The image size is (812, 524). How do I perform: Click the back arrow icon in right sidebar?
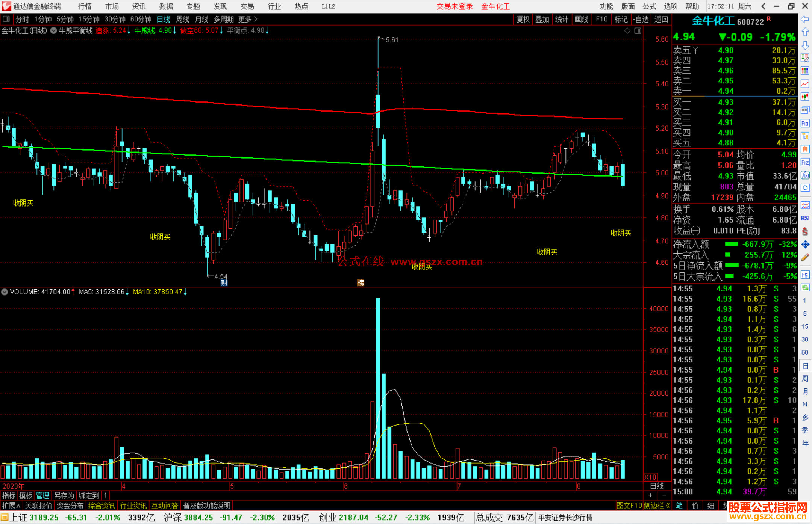[x=805, y=19]
